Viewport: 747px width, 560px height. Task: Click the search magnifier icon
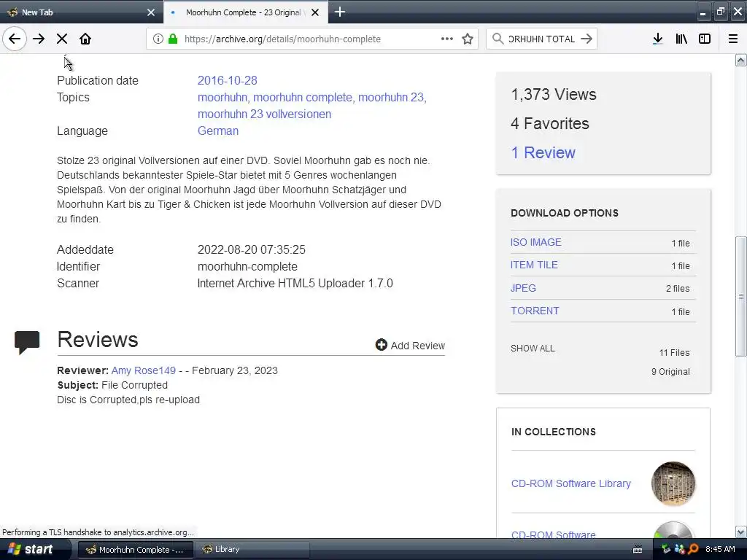coord(498,39)
